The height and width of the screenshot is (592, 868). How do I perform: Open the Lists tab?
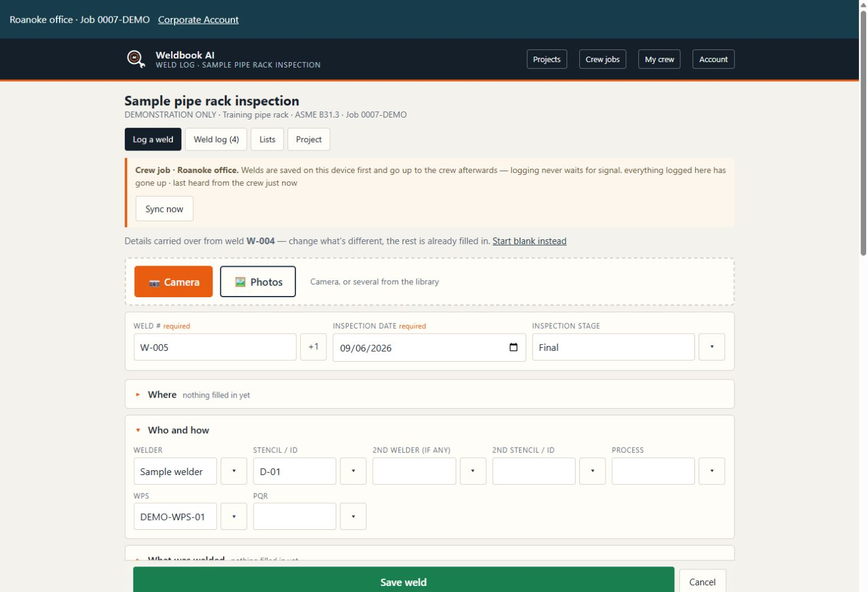click(x=267, y=139)
